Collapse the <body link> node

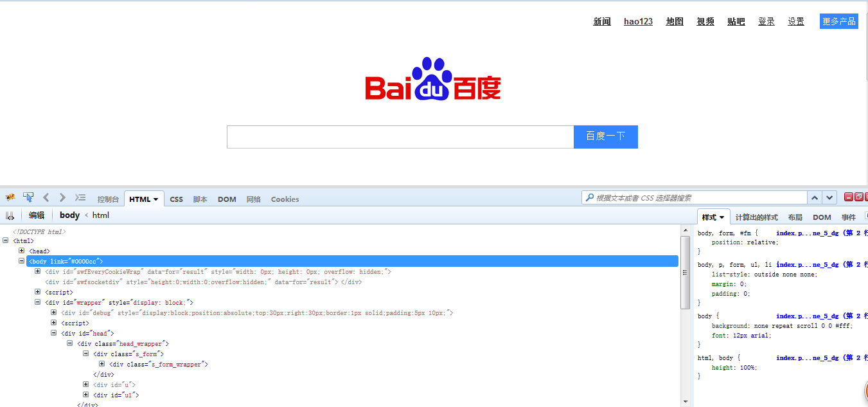coord(22,261)
